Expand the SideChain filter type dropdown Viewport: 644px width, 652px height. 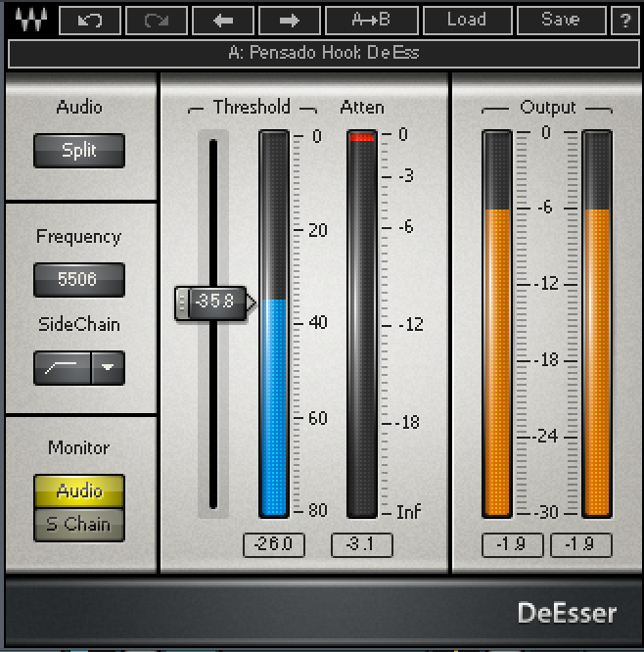108,367
